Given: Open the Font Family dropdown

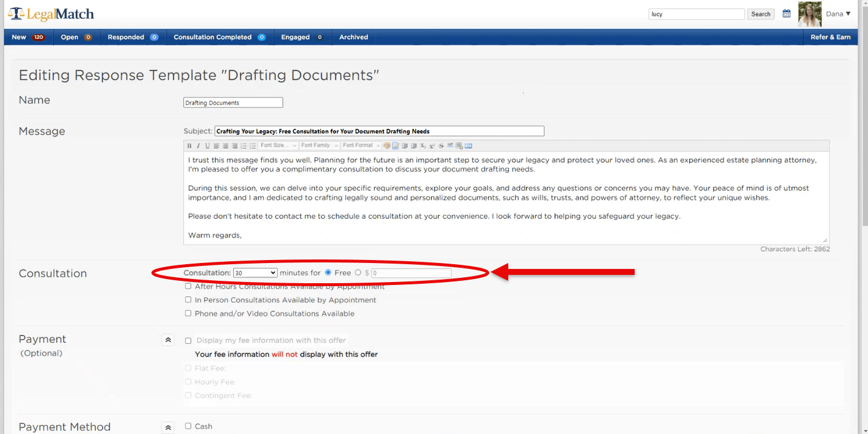Looking at the screenshot, I should pos(319,146).
